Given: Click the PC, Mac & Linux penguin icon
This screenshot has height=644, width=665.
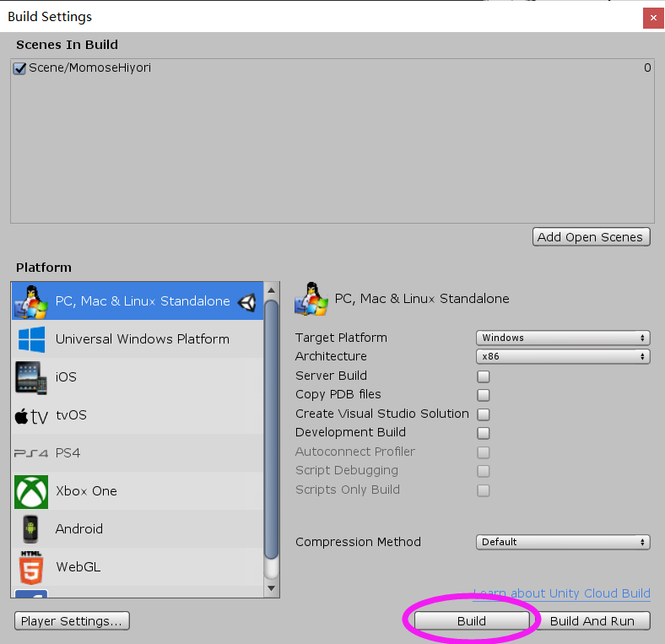Looking at the screenshot, I should (31, 301).
